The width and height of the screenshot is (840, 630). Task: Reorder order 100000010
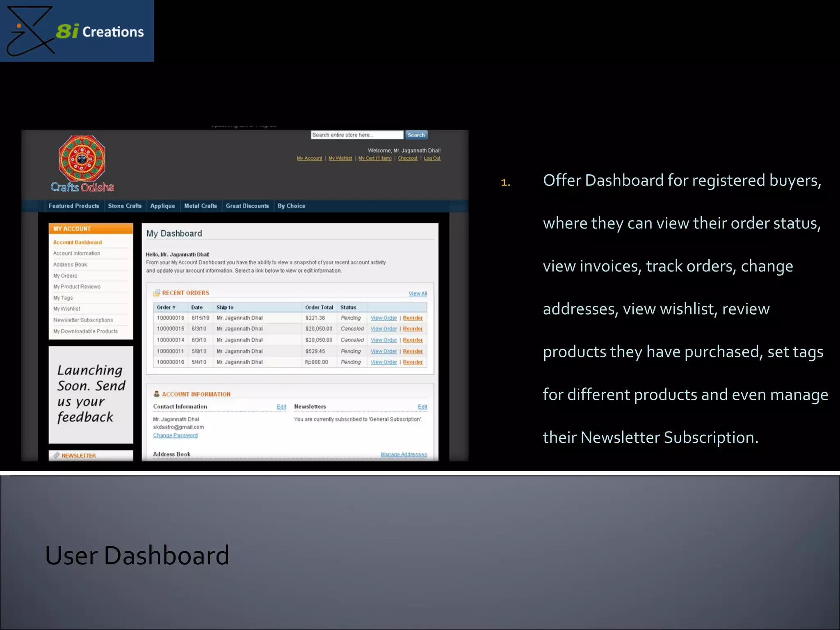[413, 362]
